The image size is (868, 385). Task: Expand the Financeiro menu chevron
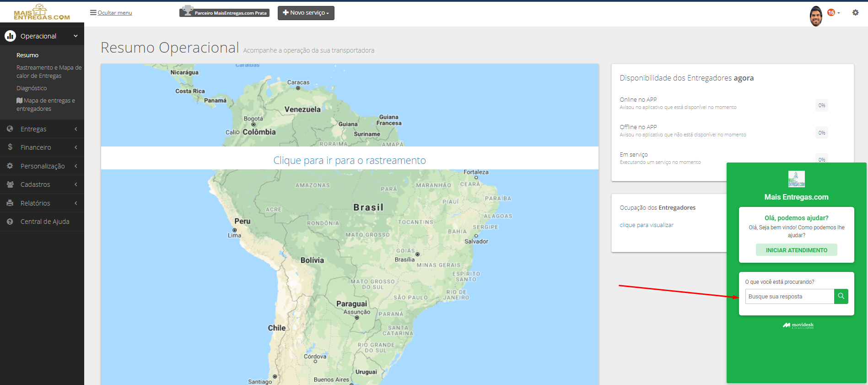(75, 147)
